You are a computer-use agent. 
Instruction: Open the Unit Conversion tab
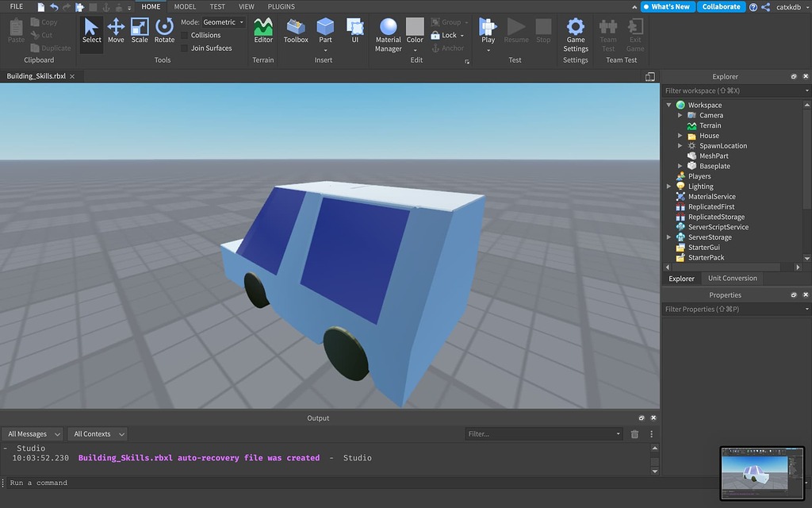coord(732,278)
